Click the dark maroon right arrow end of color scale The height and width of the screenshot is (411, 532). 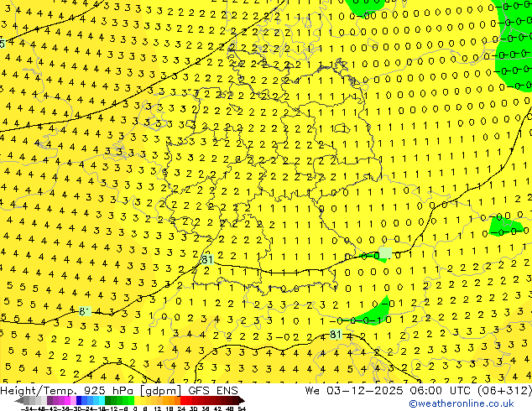pos(242,400)
